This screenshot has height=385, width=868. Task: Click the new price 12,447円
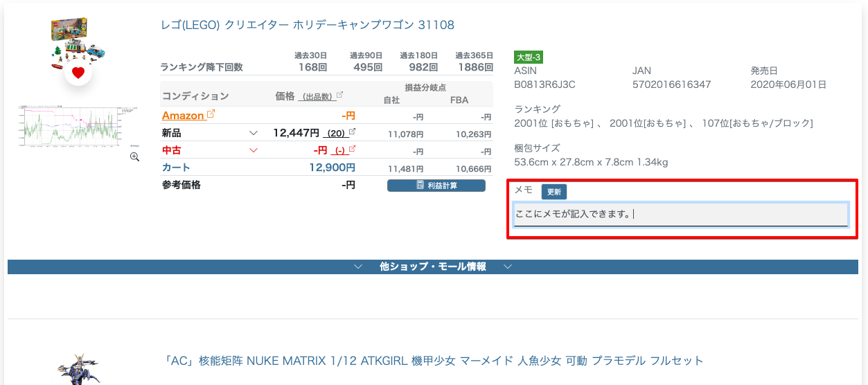(x=296, y=132)
